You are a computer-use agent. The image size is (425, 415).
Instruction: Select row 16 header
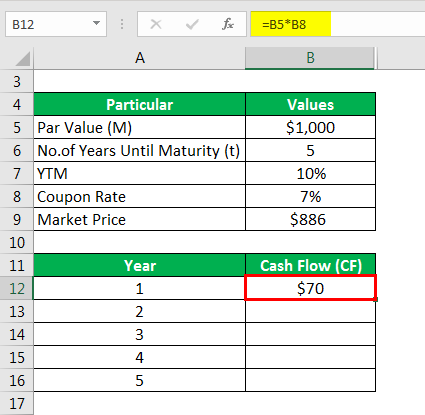[17, 380]
